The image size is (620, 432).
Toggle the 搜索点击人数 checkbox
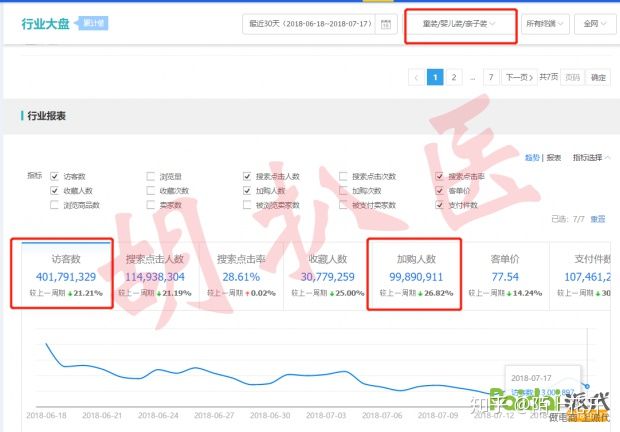tap(247, 176)
